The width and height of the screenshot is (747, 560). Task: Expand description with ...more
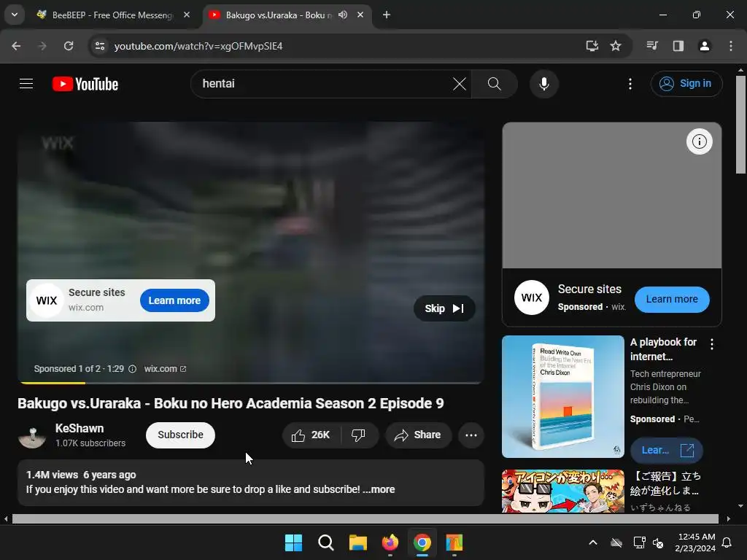(379, 489)
